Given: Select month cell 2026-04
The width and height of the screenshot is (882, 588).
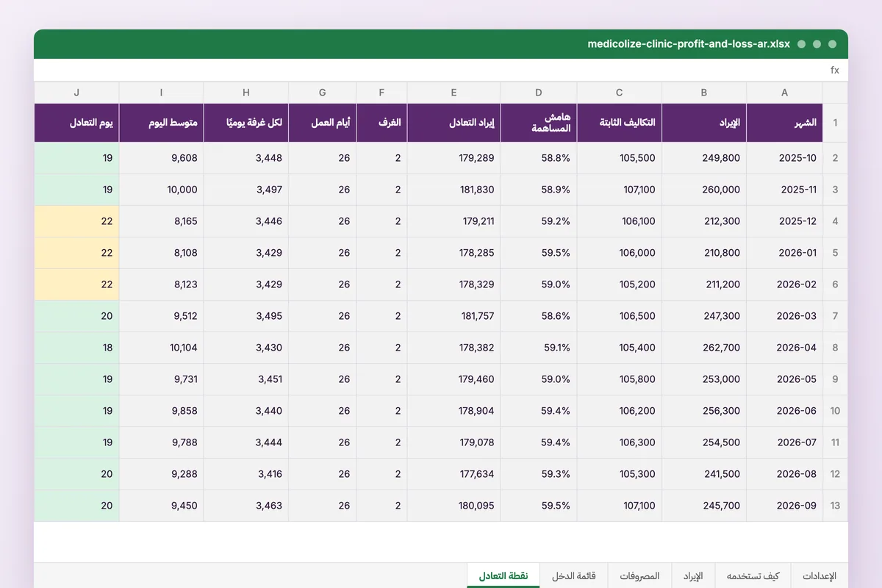Looking at the screenshot, I should click(784, 348).
